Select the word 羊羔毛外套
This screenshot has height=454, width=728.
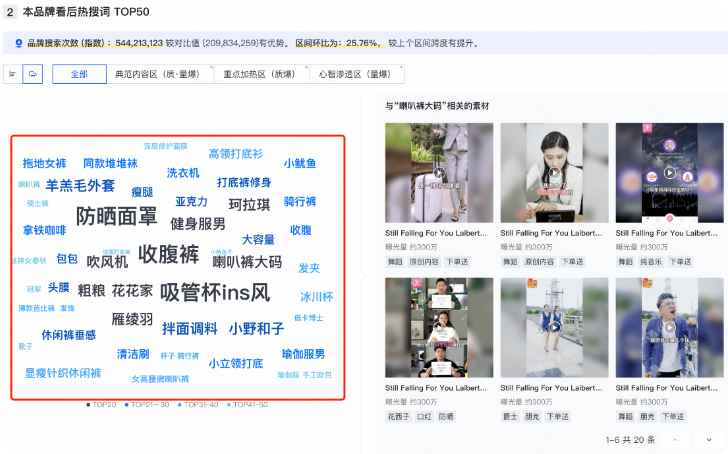(80, 186)
